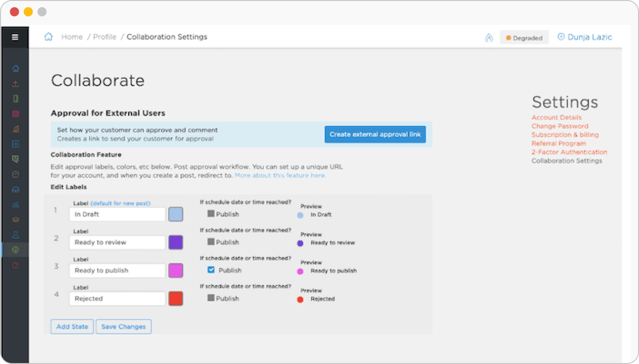Click the Save Changes button
This screenshot has height=364, width=639.
click(x=123, y=327)
